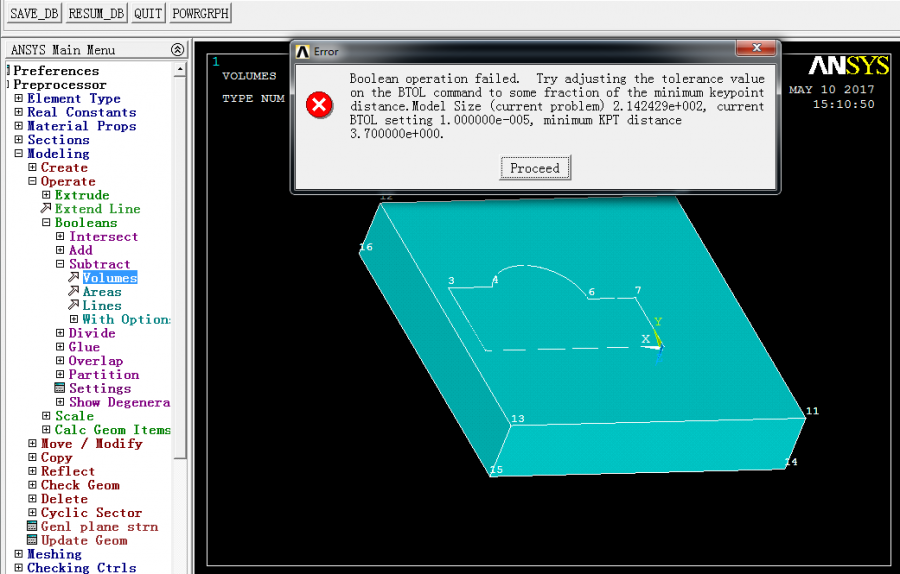Select Preprocessor in Main Menu
The image size is (900, 574).
pos(59,84)
